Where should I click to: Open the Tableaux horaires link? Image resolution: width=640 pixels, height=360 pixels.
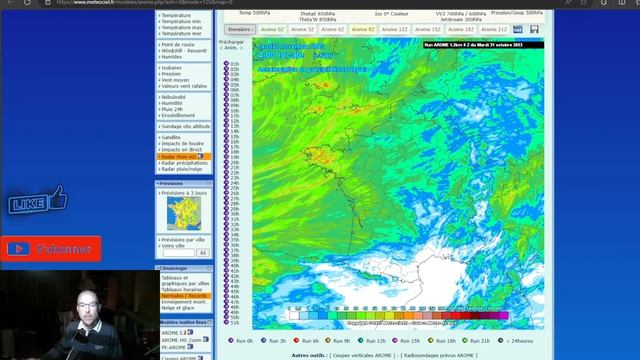182,289
